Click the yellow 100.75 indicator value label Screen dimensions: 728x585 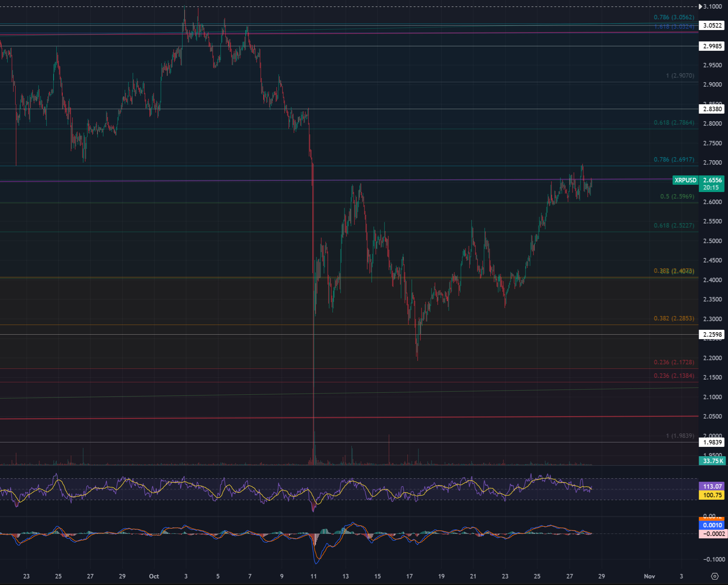712,495
